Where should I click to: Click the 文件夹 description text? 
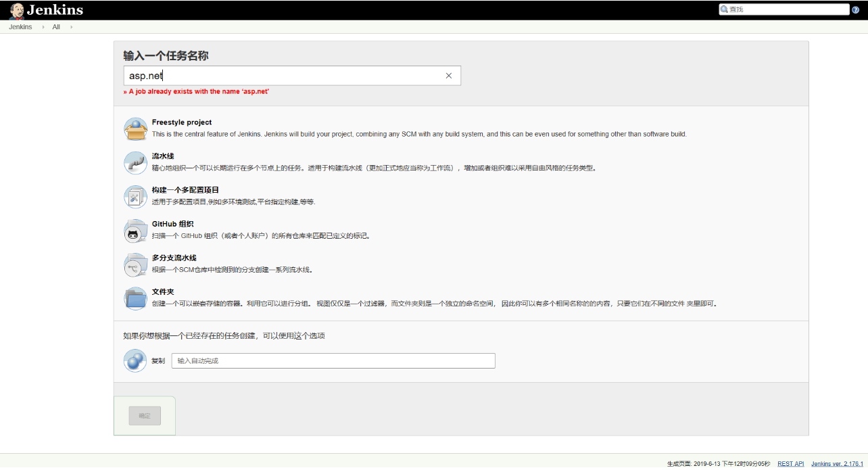coord(434,303)
